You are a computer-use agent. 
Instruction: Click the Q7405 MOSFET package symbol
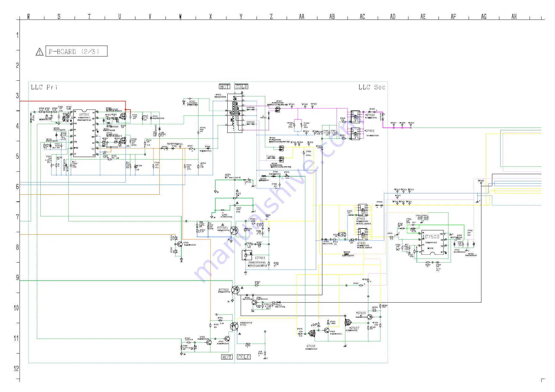(x=363, y=234)
